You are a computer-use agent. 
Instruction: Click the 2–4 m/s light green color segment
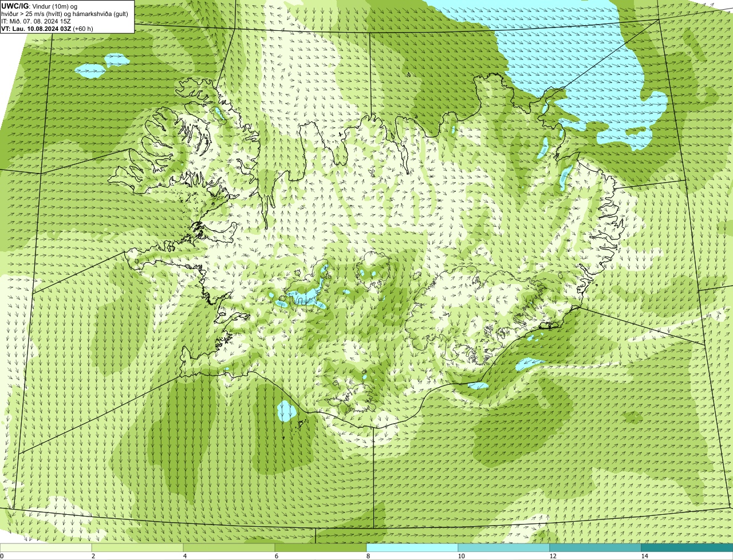(x=137, y=547)
